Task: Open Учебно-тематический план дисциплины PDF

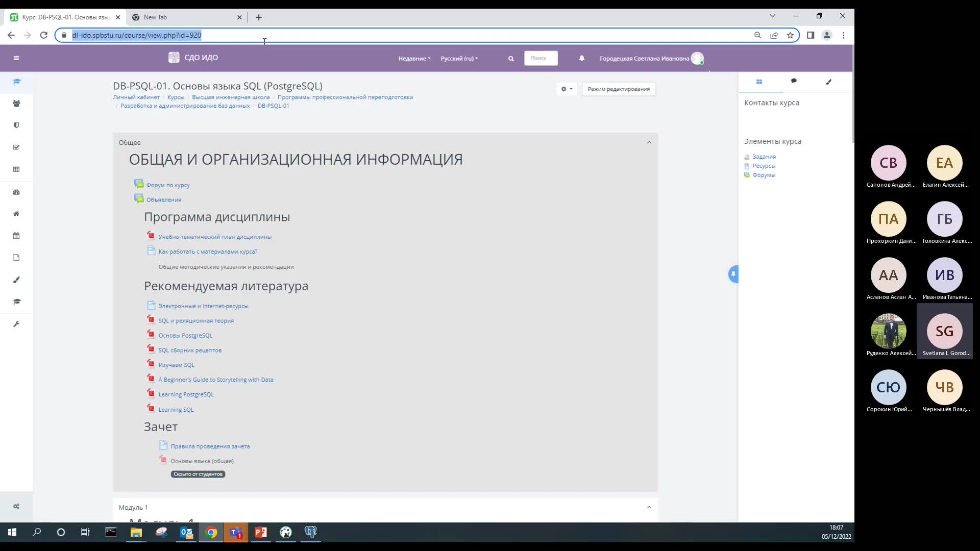Action: pyautogui.click(x=215, y=237)
